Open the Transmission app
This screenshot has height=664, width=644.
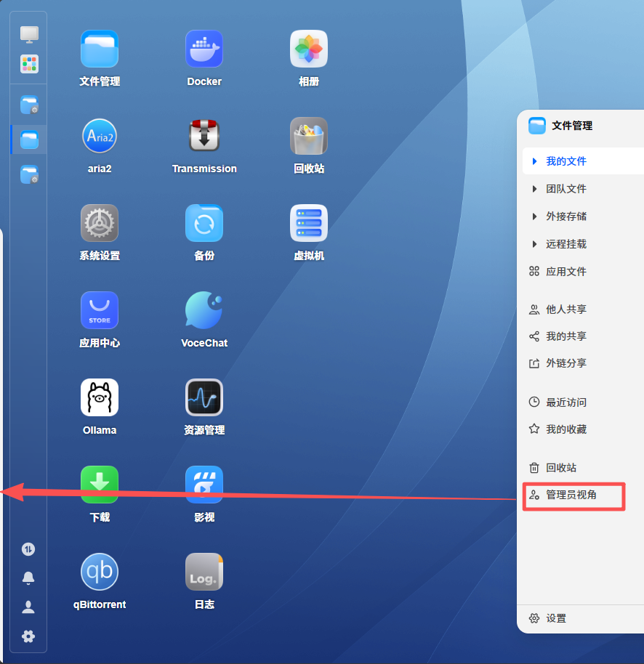(x=204, y=136)
